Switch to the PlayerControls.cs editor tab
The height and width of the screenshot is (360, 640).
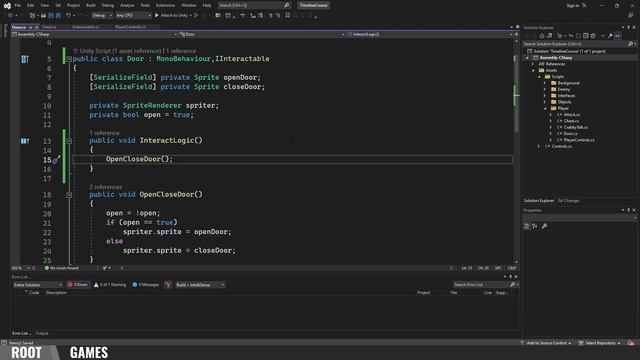[x=130, y=27]
